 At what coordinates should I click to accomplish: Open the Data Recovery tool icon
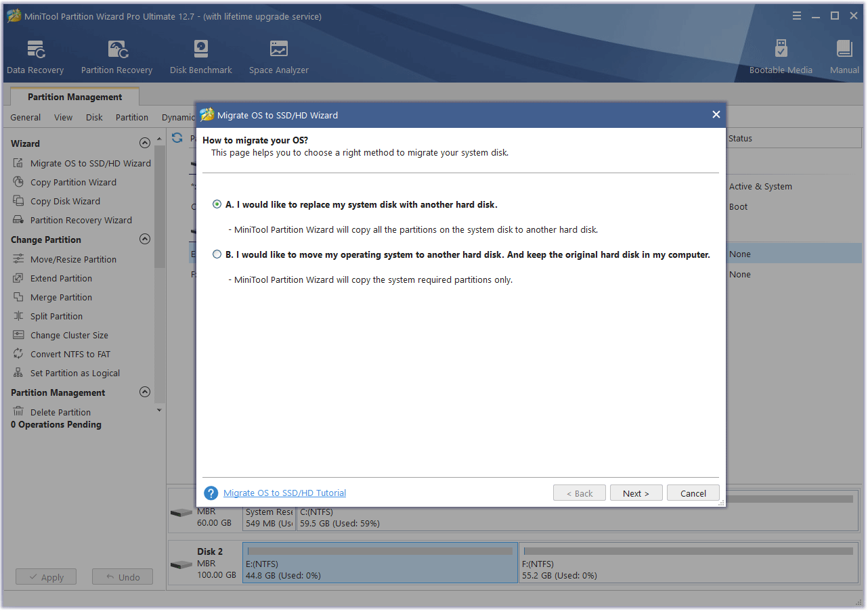click(x=35, y=49)
